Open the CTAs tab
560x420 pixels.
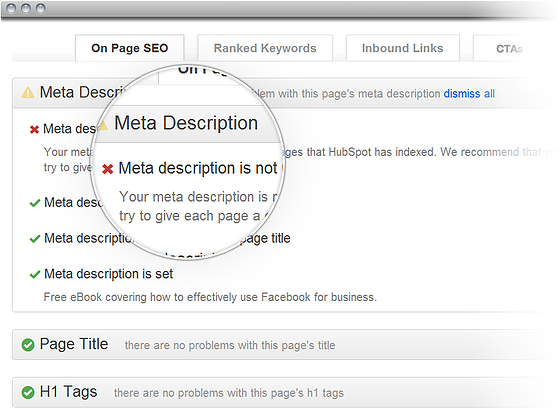tap(509, 48)
